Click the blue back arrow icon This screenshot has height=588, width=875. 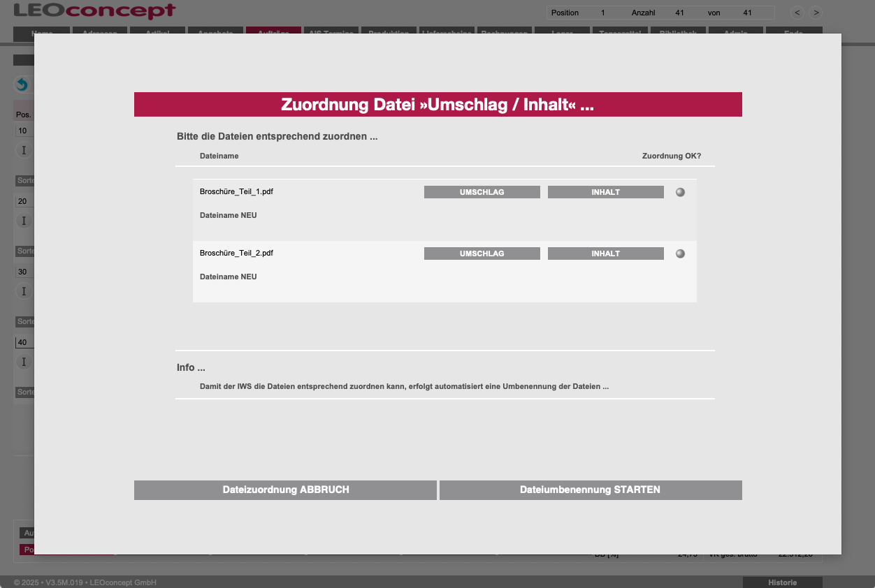22,84
